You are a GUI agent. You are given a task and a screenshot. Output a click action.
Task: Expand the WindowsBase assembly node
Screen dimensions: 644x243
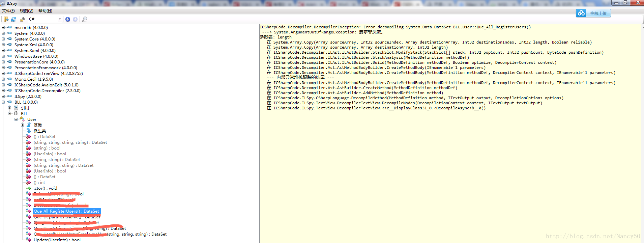pos(3,56)
